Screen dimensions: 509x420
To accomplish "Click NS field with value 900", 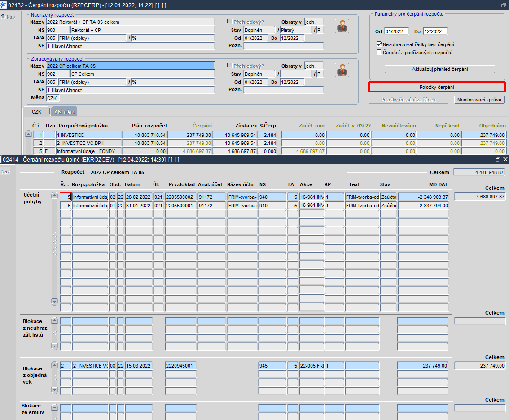I will coord(58,30).
